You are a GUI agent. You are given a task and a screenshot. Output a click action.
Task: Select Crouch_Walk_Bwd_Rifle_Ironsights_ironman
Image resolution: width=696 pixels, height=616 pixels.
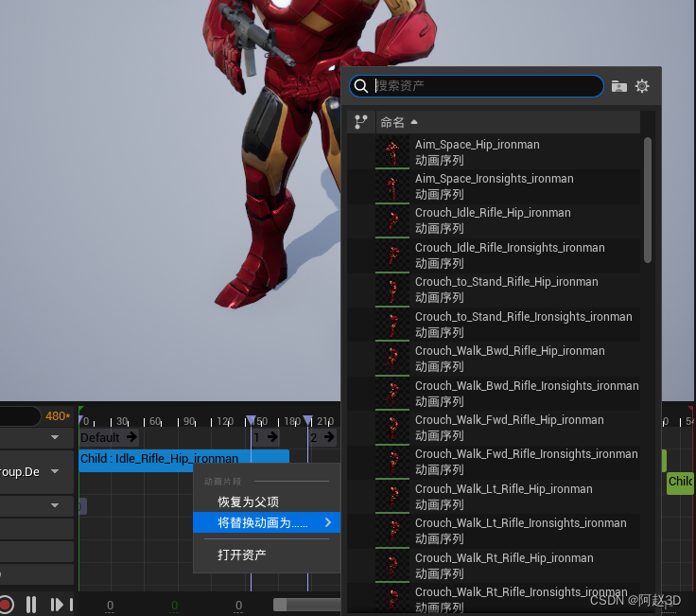pyautogui.click(x=494, y=394)
